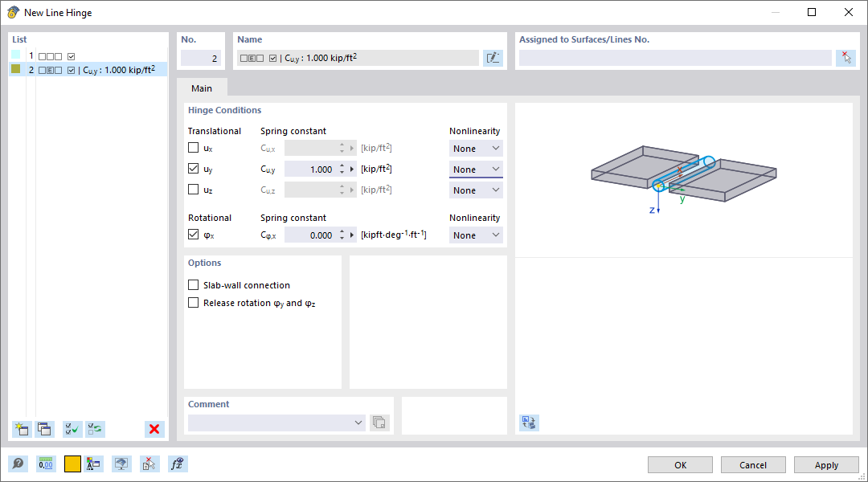Open the Nonlinearity dropdown for uy
868x482 pixels.
(476, 169)
